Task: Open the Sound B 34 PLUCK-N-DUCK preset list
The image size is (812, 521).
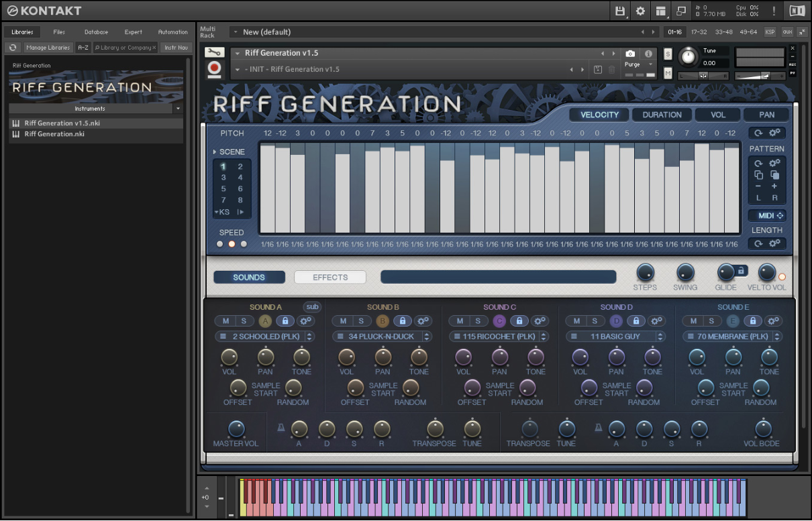Action: pos(382,337)
